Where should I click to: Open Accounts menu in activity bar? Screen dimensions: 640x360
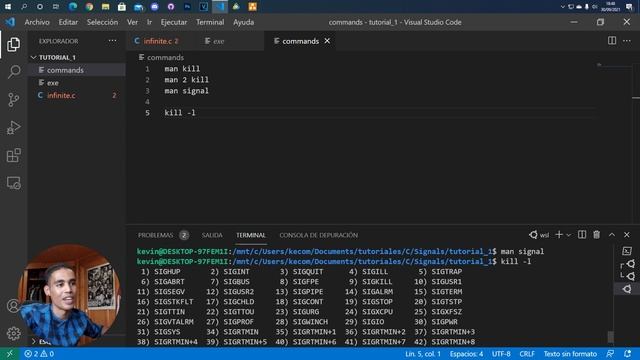(x=13, y=306)
